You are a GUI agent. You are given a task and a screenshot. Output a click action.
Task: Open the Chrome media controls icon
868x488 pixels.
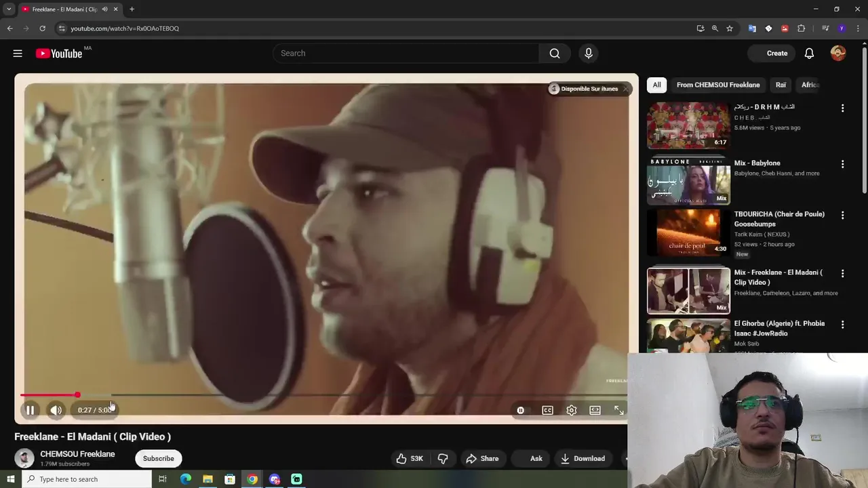pyautogui.click(x=825, y=28)
